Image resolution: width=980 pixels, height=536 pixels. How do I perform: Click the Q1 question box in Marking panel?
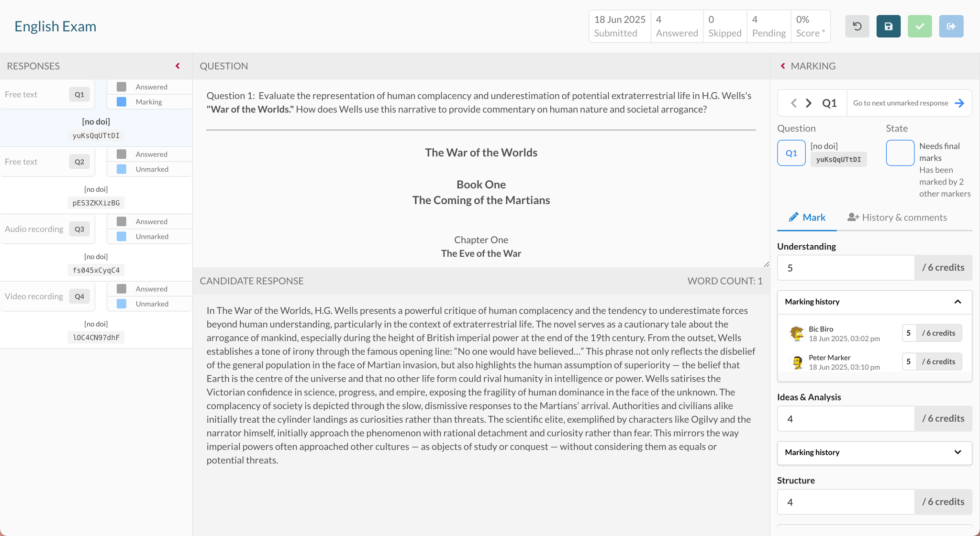(791, 153)
